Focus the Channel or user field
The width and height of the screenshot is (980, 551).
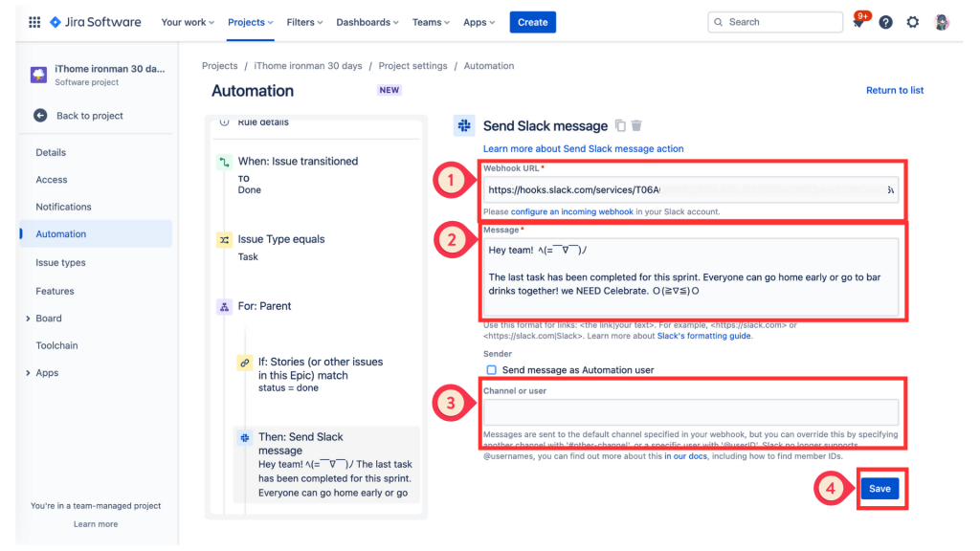(691, 413)
